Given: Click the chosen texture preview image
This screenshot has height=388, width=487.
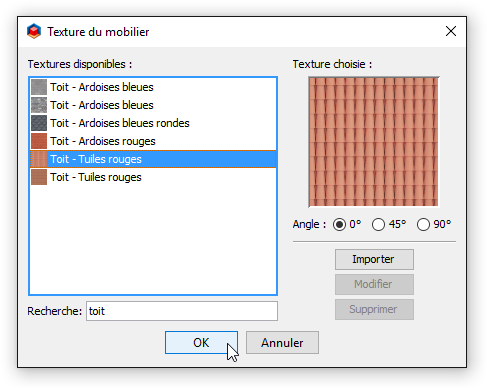Looking at the screenshot, I should 374,142.
